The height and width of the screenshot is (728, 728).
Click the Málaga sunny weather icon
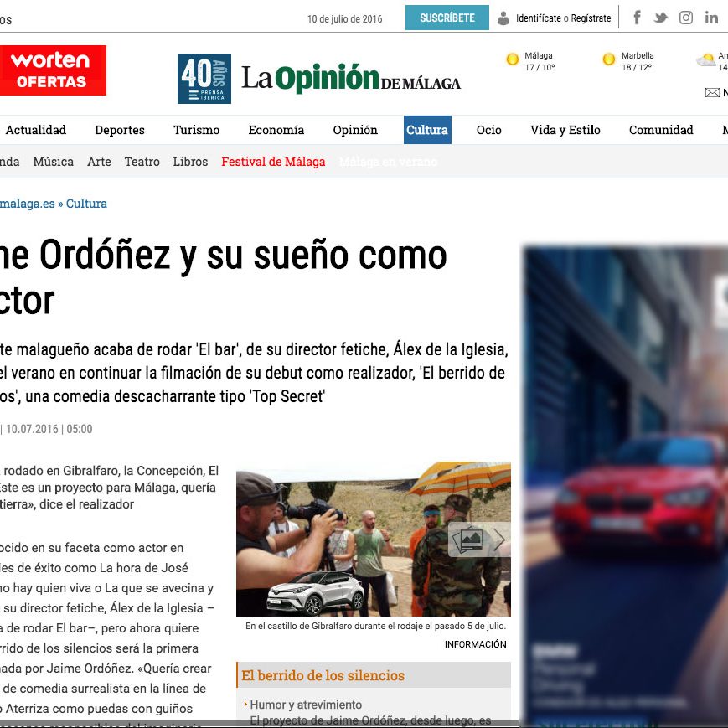point(513,59)
